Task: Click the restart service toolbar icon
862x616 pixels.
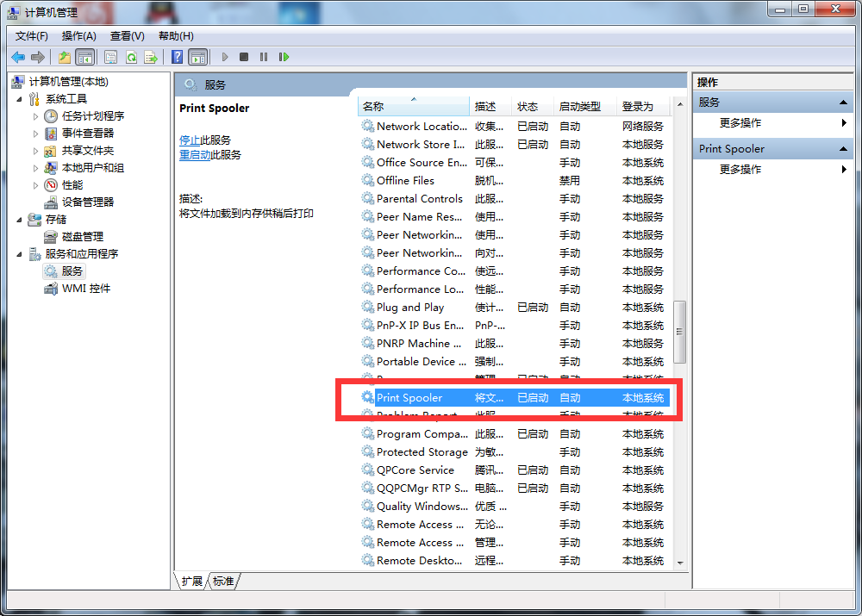Action: click(x=283, y=57)
